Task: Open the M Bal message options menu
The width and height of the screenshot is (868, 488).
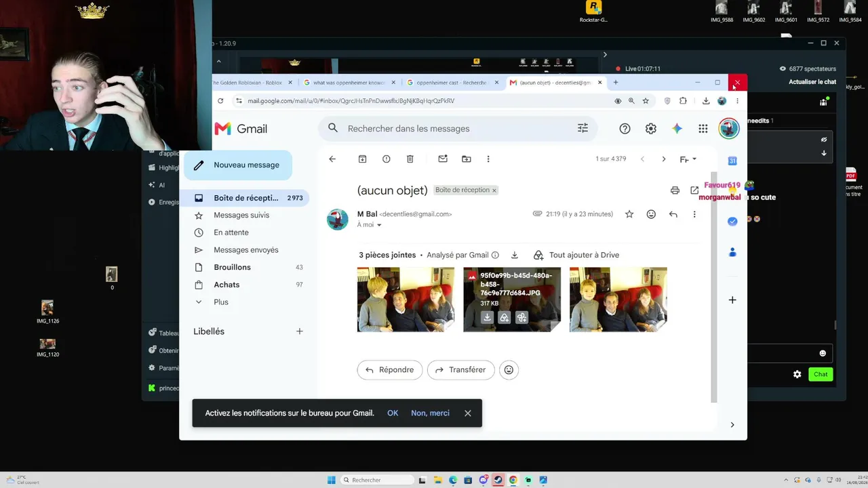Action: pos(694,214)
